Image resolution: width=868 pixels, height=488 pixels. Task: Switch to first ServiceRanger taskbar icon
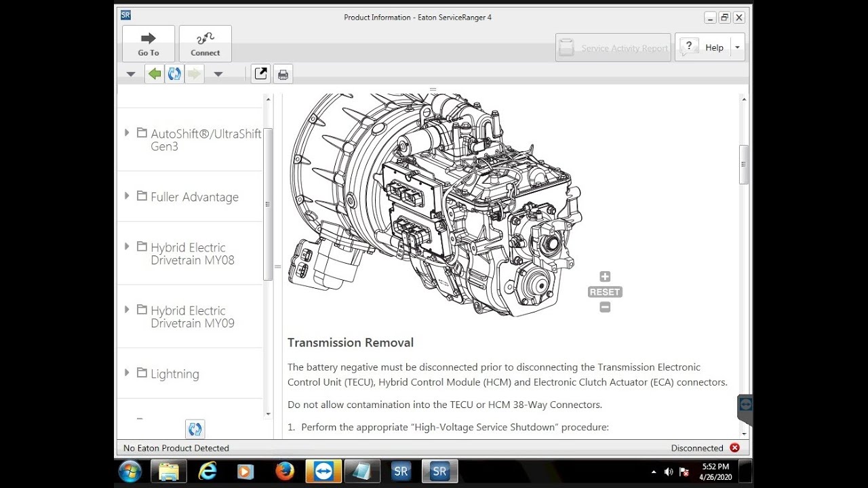[x=401, y=472]
